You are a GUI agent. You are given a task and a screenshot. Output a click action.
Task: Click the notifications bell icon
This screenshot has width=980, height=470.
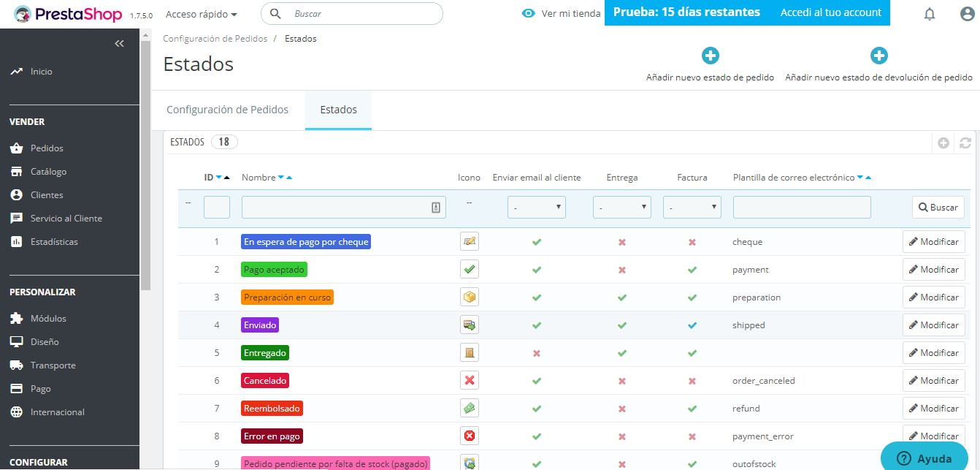point(929,13)
